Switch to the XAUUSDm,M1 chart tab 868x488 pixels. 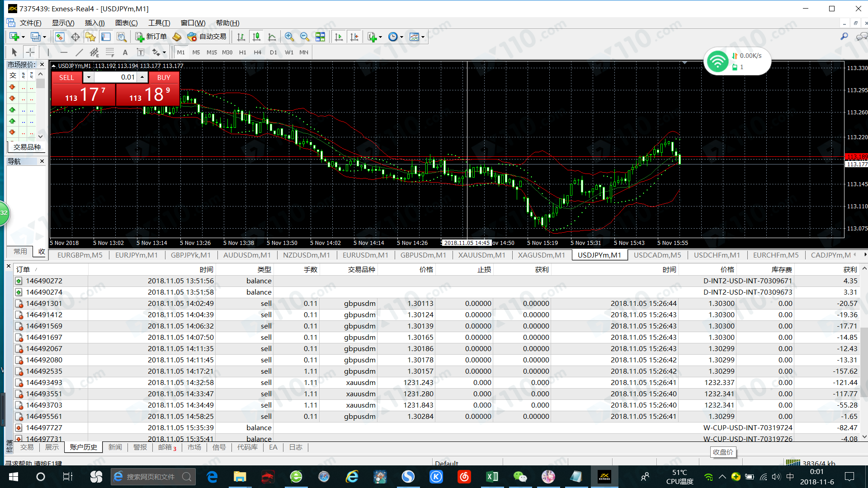coord(481,255)
